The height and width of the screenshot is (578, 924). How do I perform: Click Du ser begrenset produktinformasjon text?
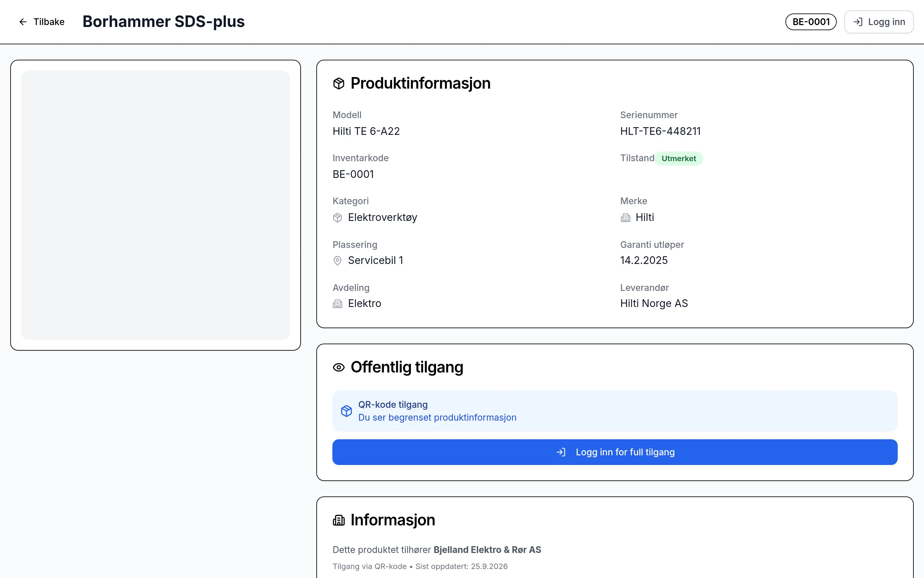coord(437,417)
